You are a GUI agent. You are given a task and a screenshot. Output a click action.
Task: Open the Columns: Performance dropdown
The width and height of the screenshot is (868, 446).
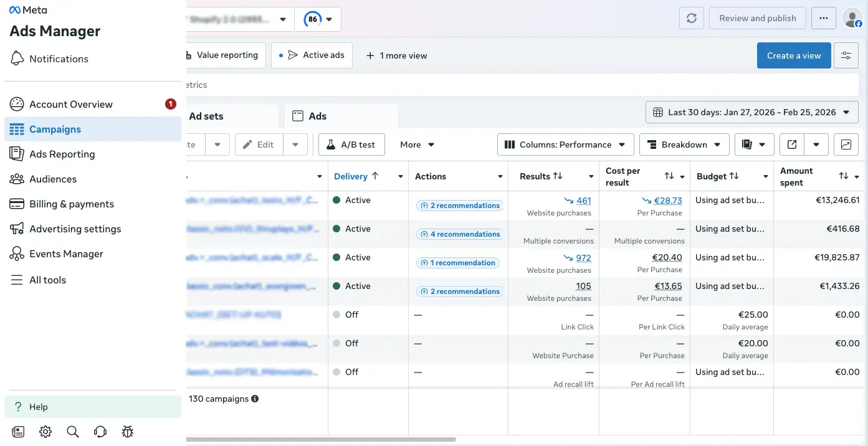pyautogui.click(x=565, y=144)
